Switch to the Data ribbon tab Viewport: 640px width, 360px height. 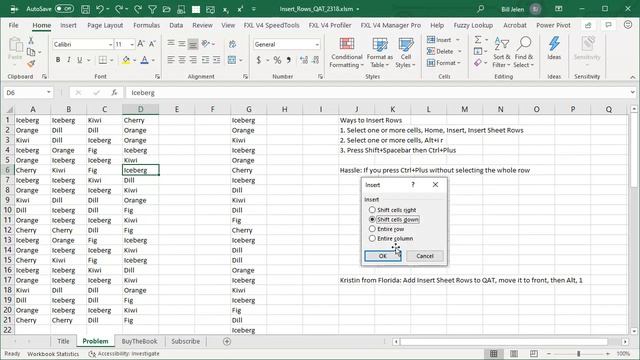(176, 25)
